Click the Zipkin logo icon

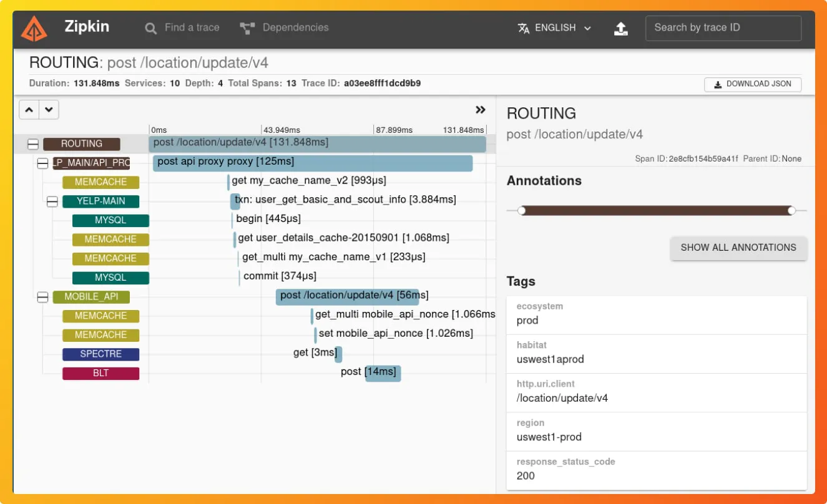pyautogui.click(x=34, y=28)
